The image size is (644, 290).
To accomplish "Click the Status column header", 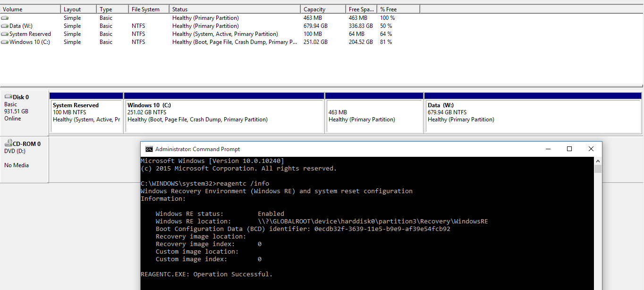I will 235,9.
